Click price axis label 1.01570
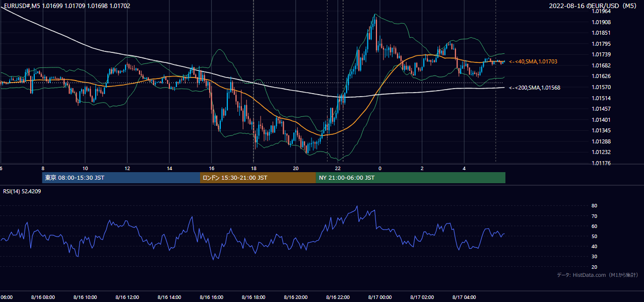Screen dimensions: 644x302 [602, 87]
